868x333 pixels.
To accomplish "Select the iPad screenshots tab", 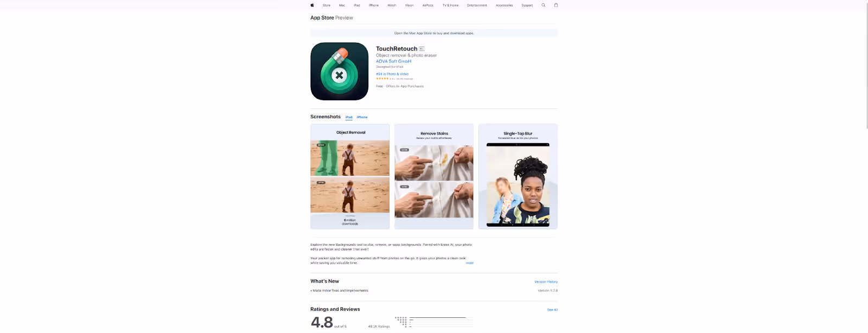I will click(x=349, y=117).
